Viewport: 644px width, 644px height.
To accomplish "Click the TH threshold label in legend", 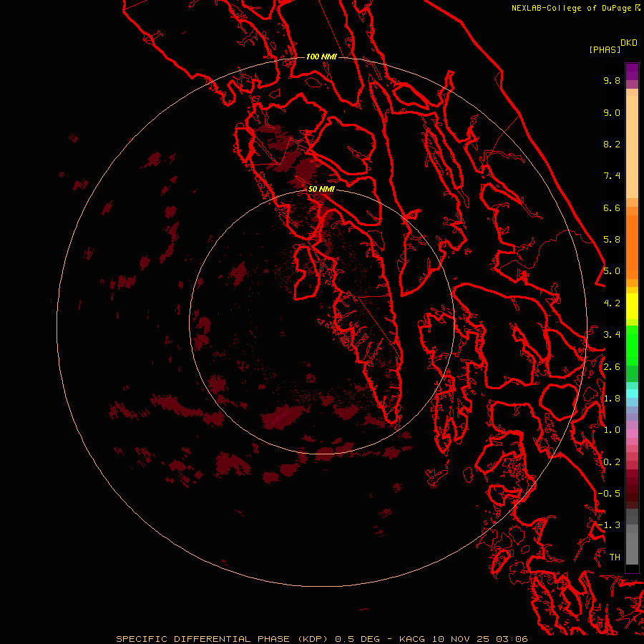I will (x=615, y=557).
